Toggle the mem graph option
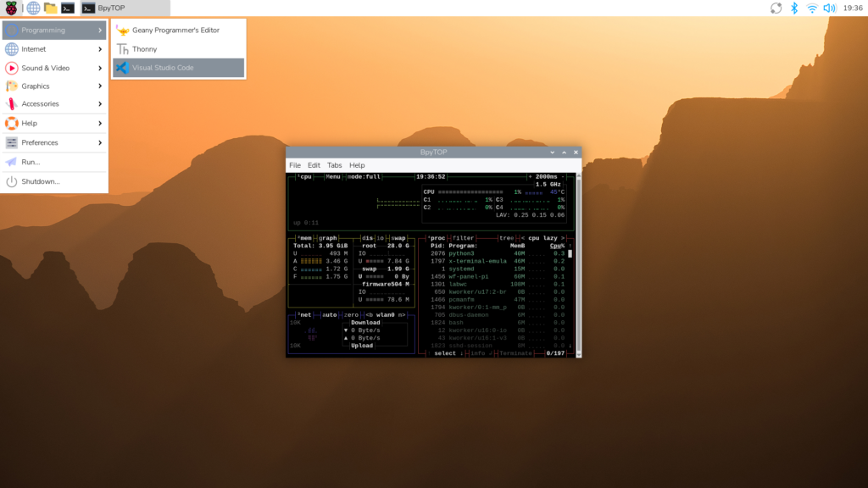This screenshot has height=488, width=868. point(328,238)
